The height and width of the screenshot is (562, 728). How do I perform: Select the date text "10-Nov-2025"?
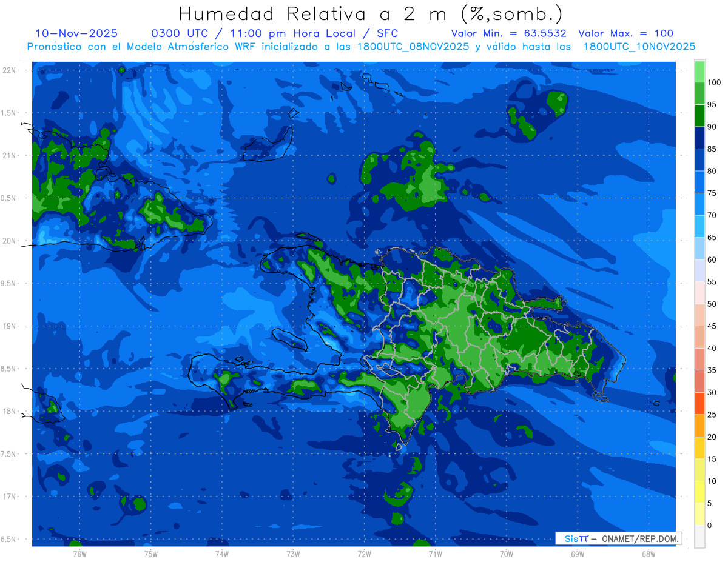click(76, 33)
